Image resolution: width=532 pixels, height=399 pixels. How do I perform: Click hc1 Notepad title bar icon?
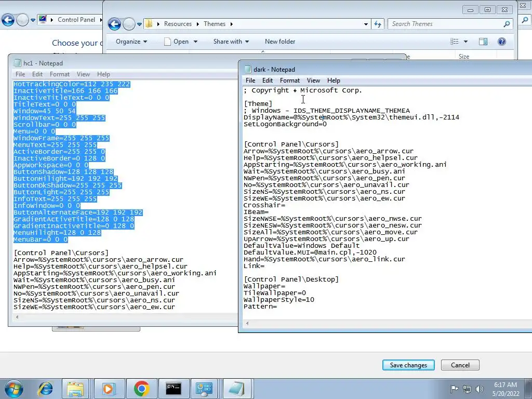pyautogui.click(x=17, y=63)
